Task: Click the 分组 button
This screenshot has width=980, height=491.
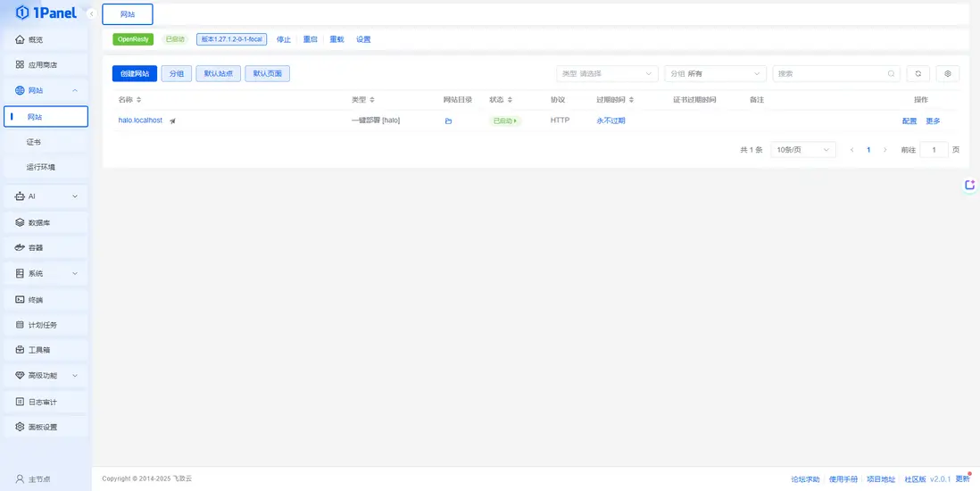Action: 176,74
